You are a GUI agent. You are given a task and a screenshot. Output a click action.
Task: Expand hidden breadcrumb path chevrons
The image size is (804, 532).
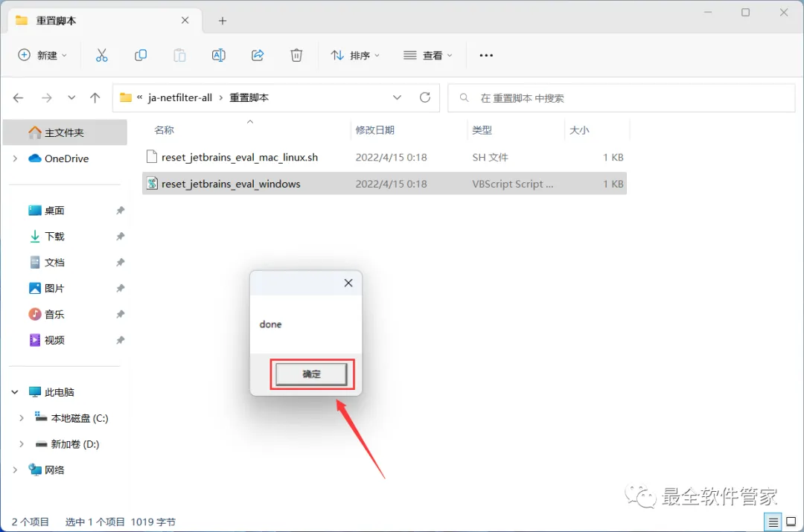tap(139, 97)
